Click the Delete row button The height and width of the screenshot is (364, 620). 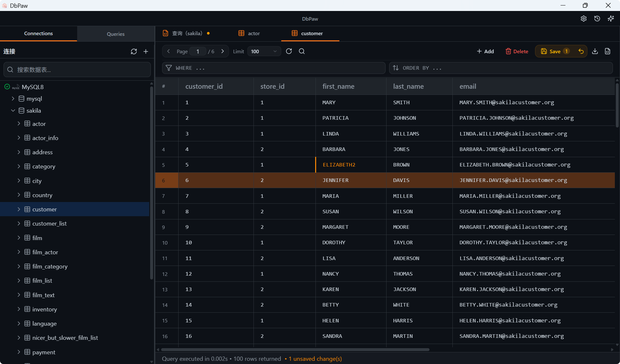(517, 51)
